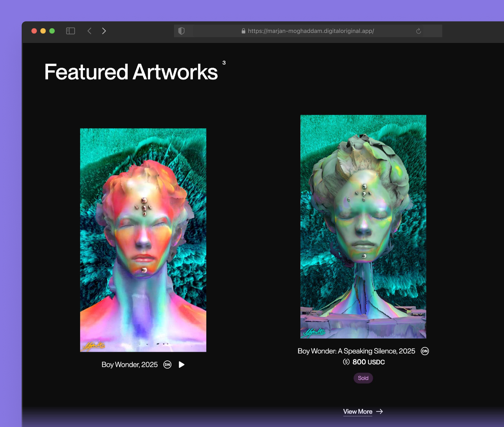This screenshot has height=427, width=504.
Task: Play the Boy Wonder, 2025 video
Action: tap(181, 365)
